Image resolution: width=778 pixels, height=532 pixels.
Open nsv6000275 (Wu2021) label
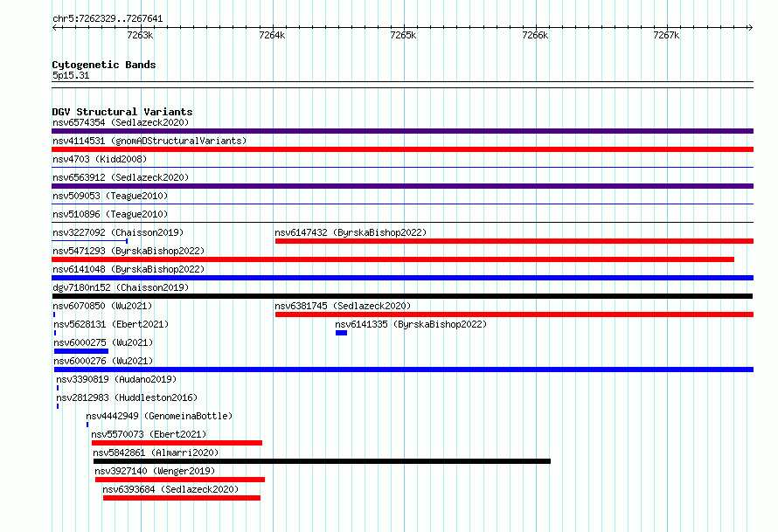[x=103, y=342]
